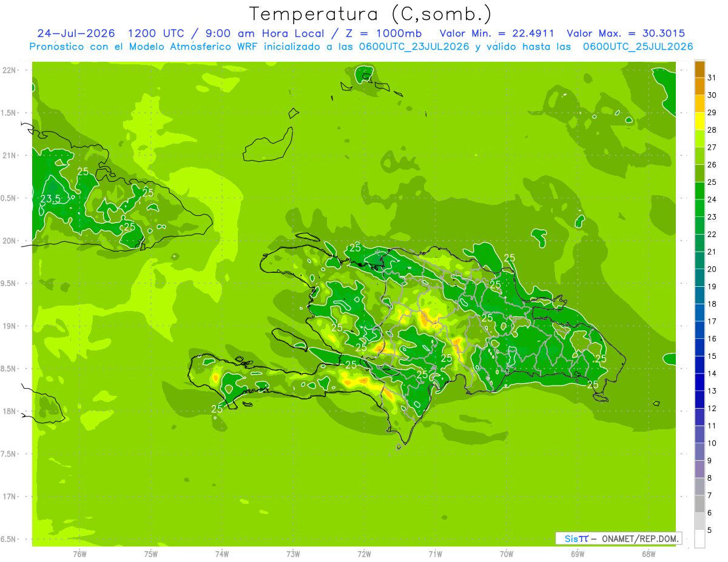Click the legend value '25'

pyautogui.click(x=712, y=182)
